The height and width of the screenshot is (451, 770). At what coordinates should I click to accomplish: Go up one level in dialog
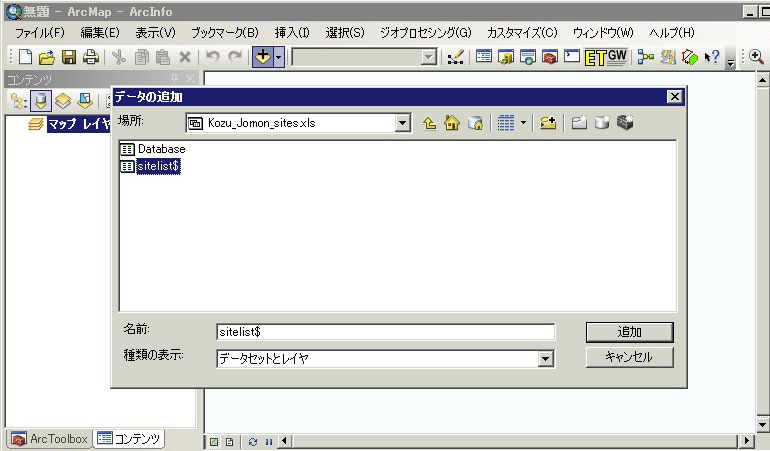coord(429,123)
